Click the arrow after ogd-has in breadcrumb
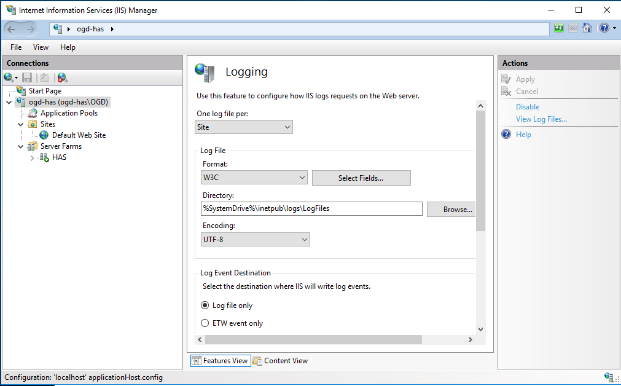The width and height of the screenshot is (621, 386). click(x=112, y=29)
